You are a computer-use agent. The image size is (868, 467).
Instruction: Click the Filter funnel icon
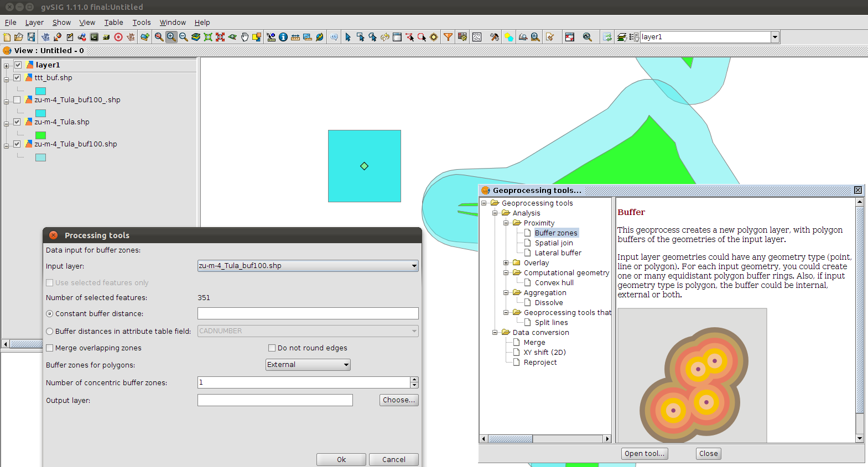tap(448, 37)
